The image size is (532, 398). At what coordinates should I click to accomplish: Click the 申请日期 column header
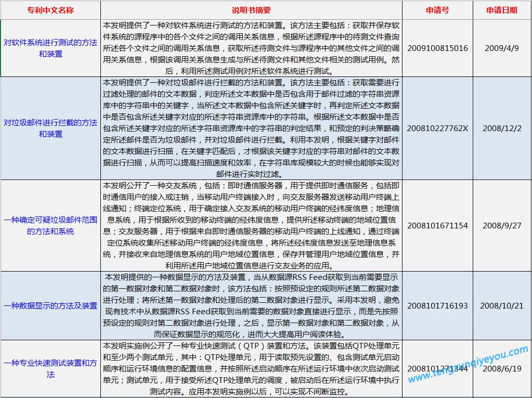[502, 10]
